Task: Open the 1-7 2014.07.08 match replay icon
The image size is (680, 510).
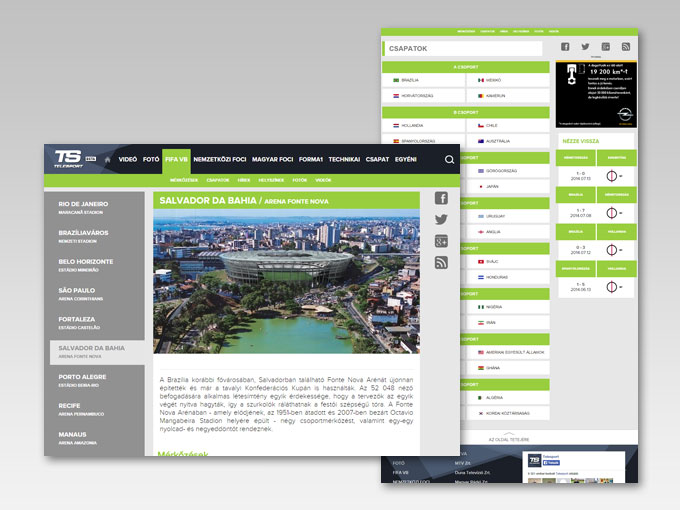Action: (x=612, y=213)
